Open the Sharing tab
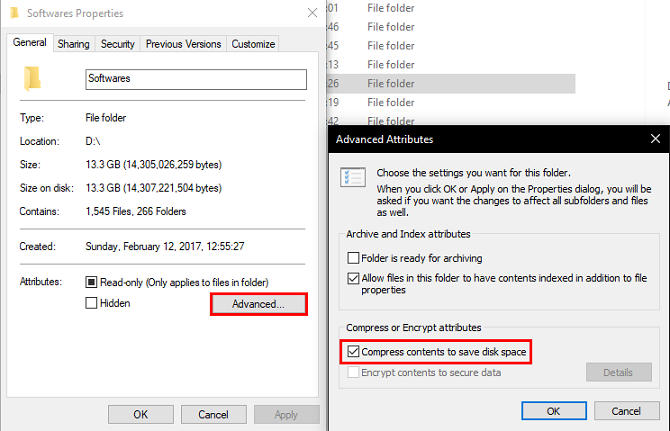Image resolution: width=670 pixels, height=431 pixels. point(73,44)
